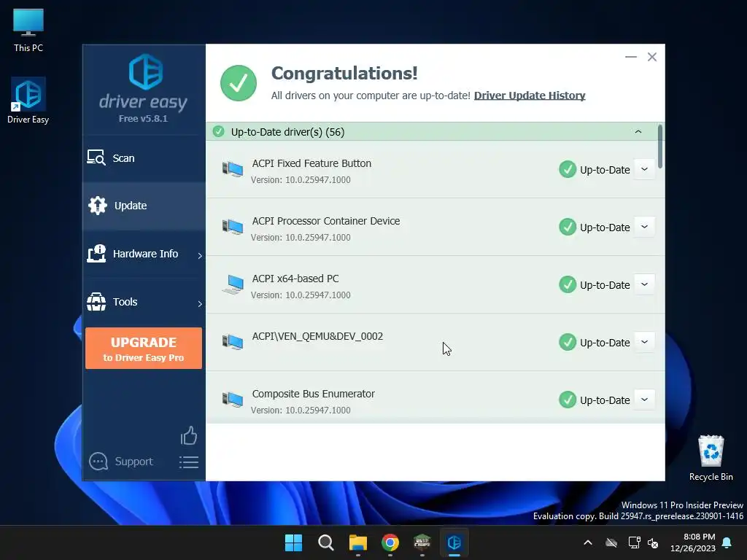
Task: Expand Tools submenu arrow
Action: (x=200, y=304)
